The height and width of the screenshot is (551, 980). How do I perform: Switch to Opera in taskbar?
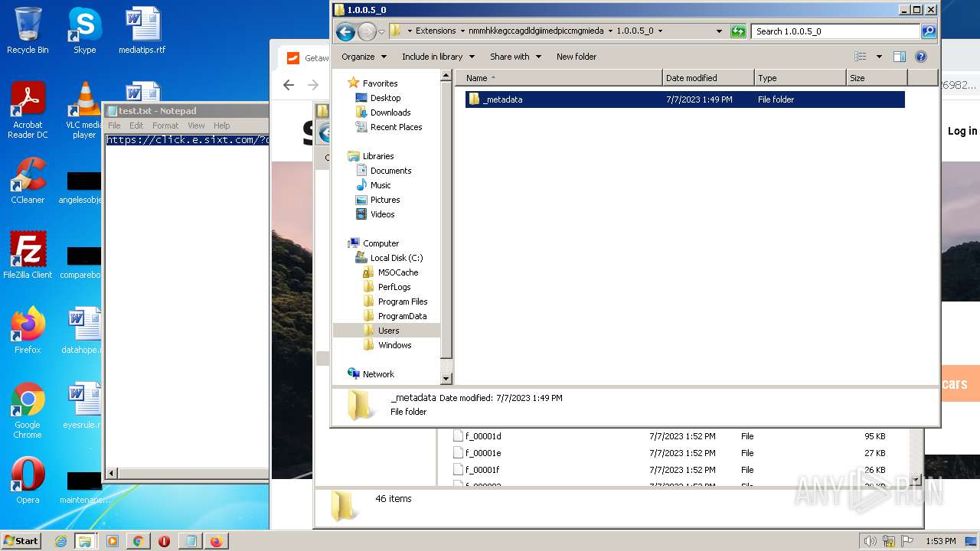pyautogui.click(x=164, y=541)
